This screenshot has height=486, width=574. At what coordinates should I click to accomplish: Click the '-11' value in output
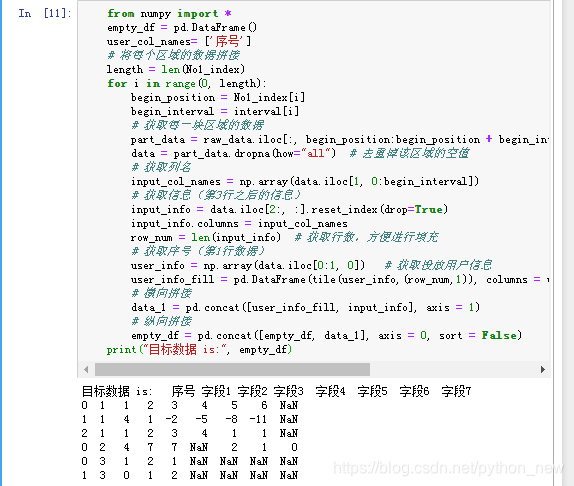click(x=258, y=419)
